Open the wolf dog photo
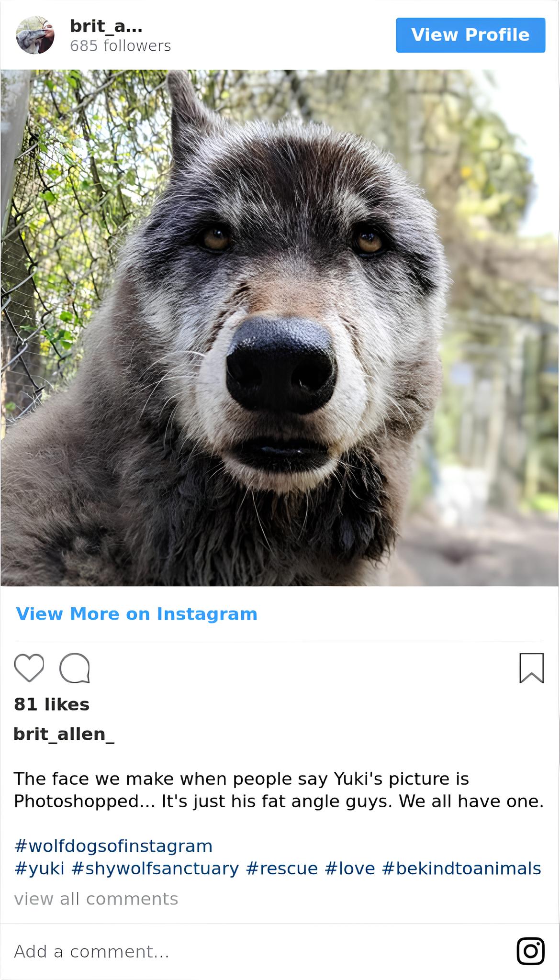 coord(280,328)
